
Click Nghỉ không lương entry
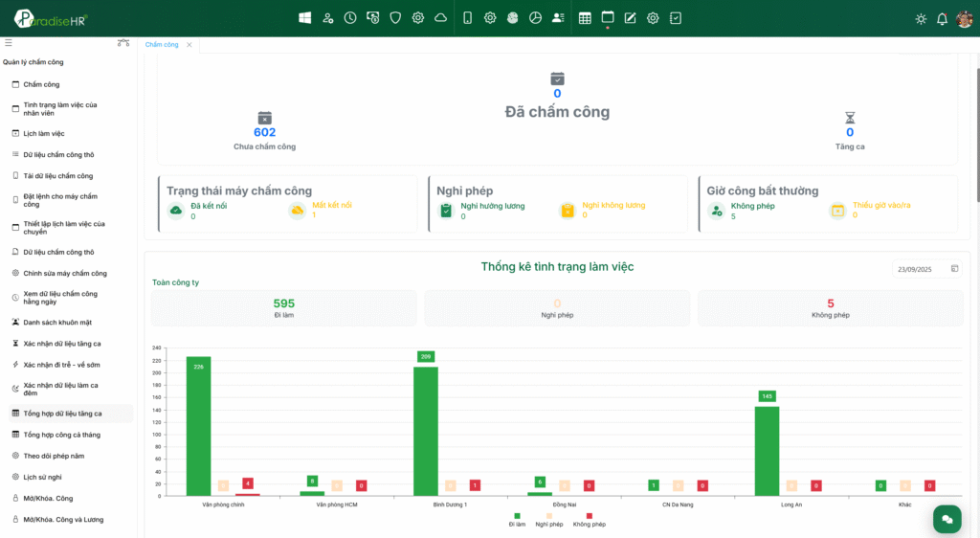pyautogui.click(x=603, y=211)
